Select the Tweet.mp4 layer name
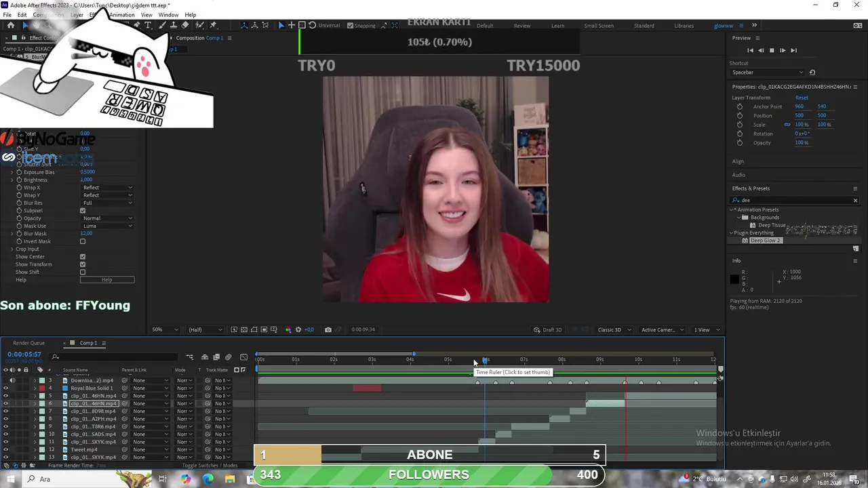 [x=84, y=449]
